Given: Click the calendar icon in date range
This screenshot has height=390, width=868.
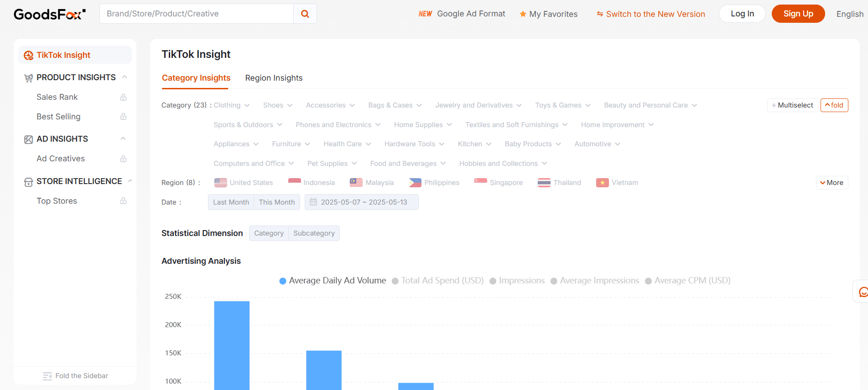Looking at the screenshot, I should 313,202.
